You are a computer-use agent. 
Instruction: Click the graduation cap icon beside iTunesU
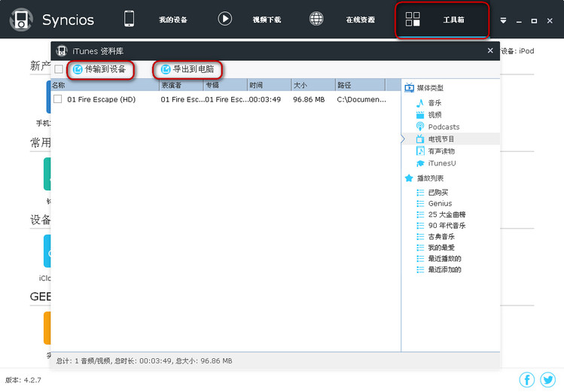click(419, 163)
